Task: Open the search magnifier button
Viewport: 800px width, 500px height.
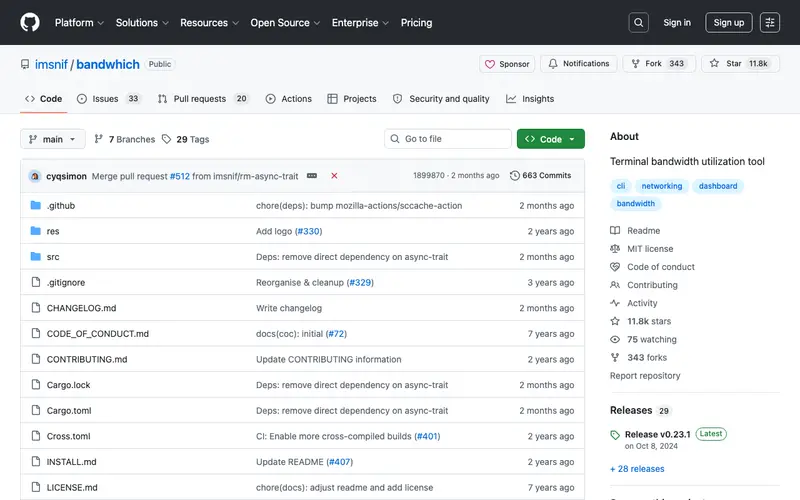Action: click(638, 22)
